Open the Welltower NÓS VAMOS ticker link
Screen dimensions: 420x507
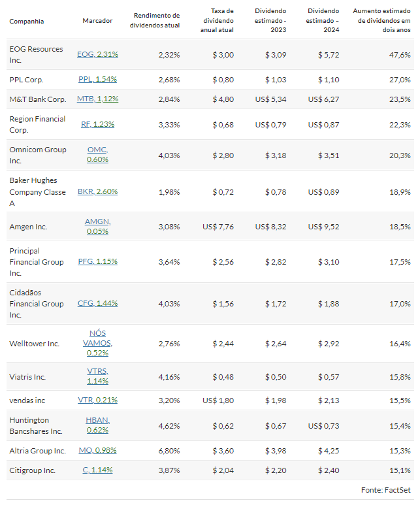point(97,343)
